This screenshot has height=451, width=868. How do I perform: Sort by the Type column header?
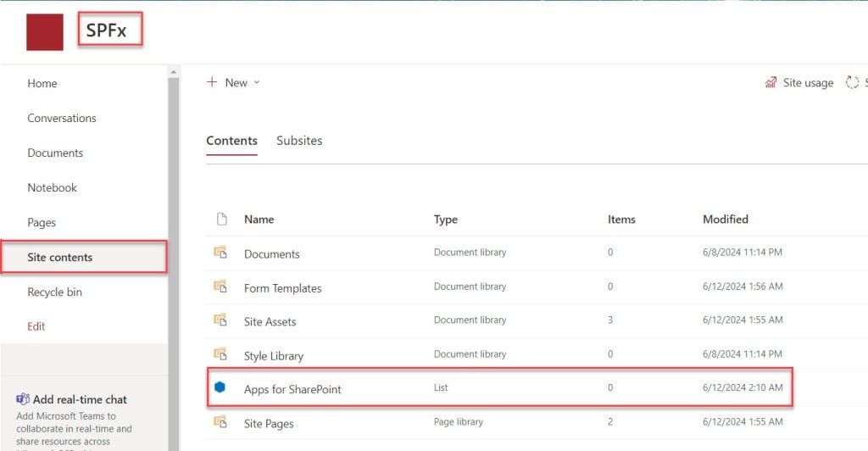click(446, 219)
